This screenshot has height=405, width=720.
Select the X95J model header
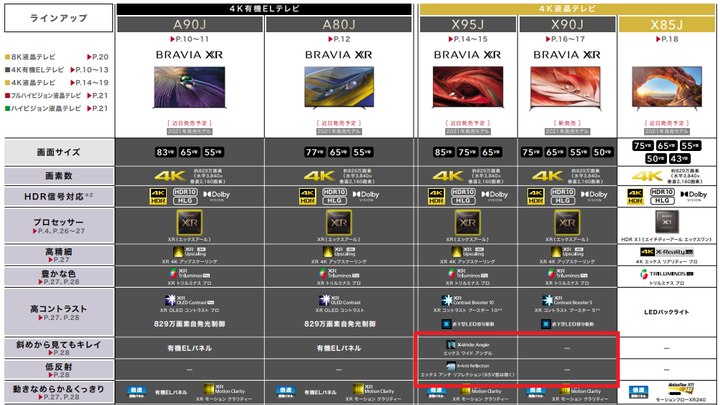click(x=468, y=24)
